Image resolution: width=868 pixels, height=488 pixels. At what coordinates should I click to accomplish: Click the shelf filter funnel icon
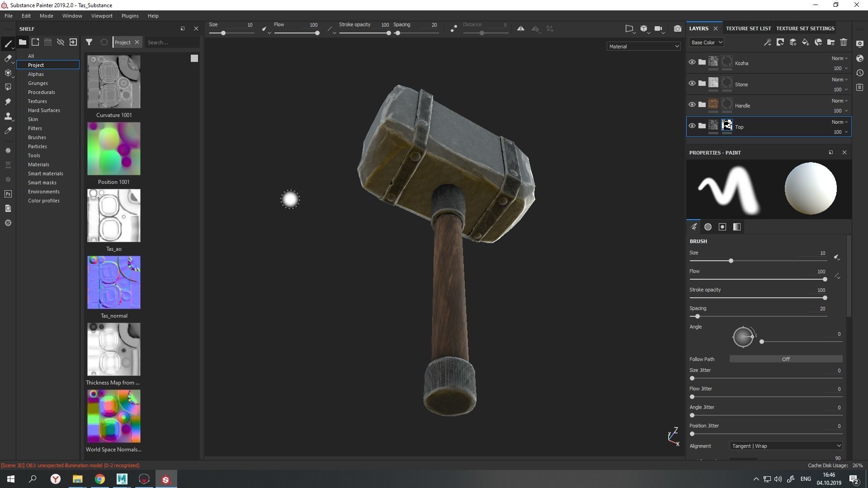click(89, 42)
